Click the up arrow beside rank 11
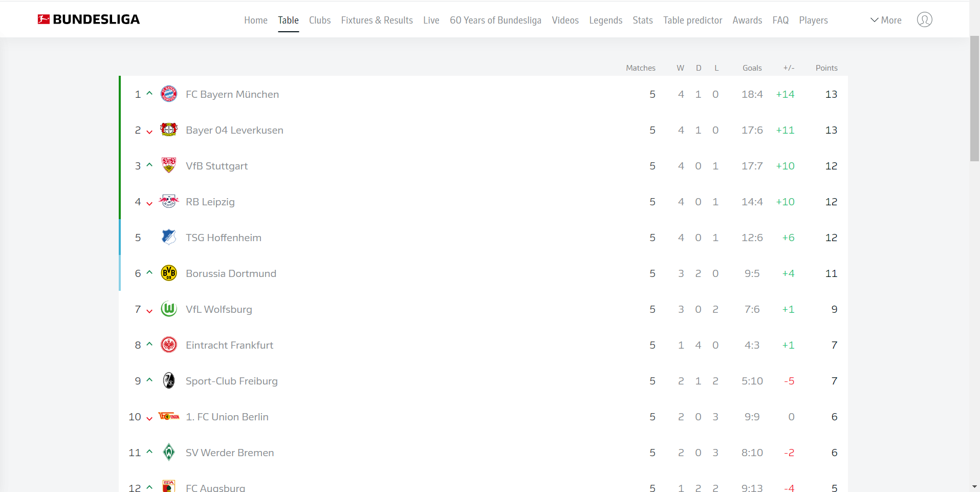This screenshot has width=980, height=492. click(149, 452)
